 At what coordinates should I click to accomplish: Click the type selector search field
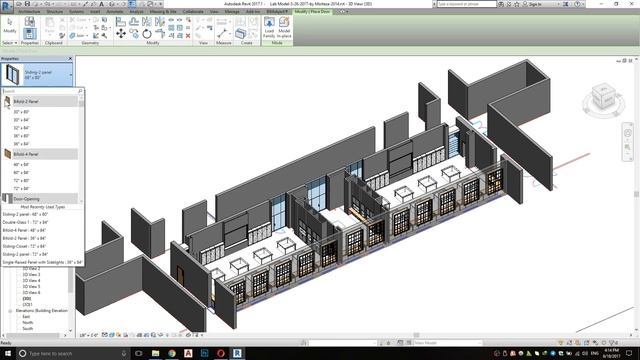click(43, 91)
